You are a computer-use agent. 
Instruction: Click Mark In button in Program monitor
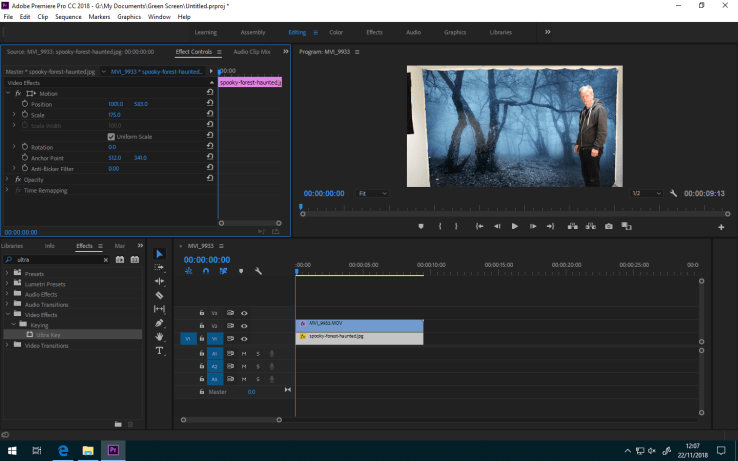pos(440,226)
